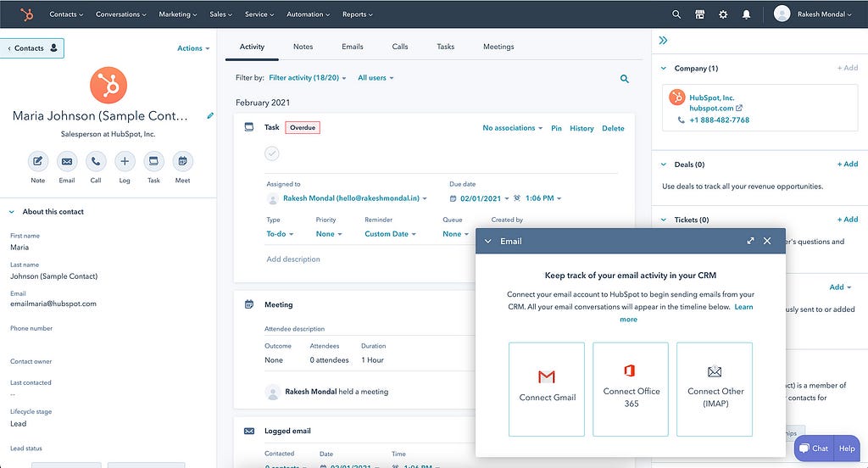Open the Marketplace icon in the top bar

pyautogui.click(x=699, y=14)
